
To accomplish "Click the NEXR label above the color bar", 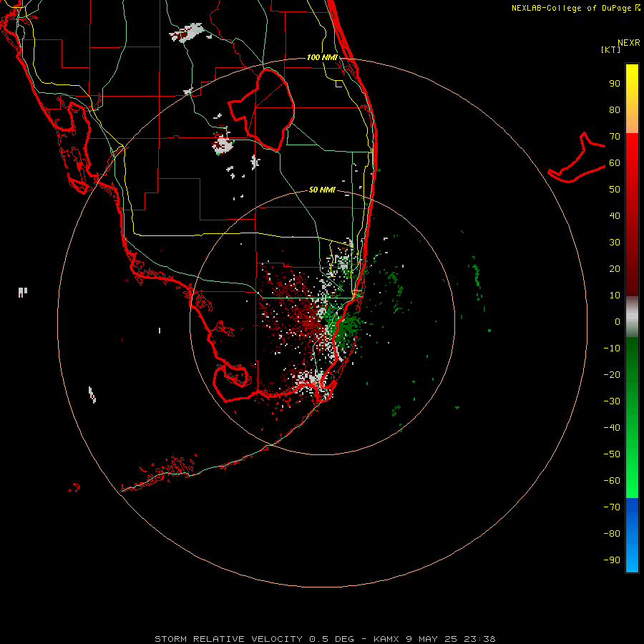I will tap(629, 42).
